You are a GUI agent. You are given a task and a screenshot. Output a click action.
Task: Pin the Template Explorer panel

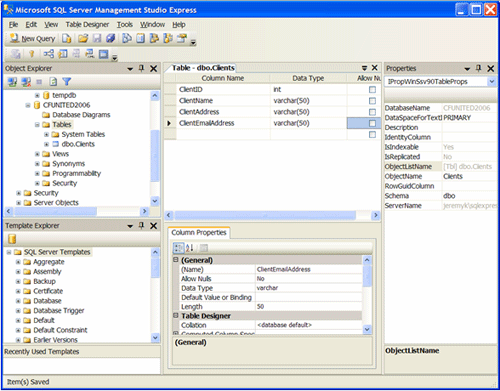coord(141,226)
